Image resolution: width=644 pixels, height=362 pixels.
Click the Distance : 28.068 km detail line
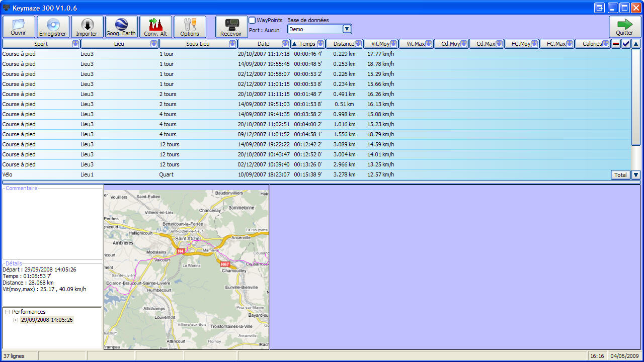(28, 283)
